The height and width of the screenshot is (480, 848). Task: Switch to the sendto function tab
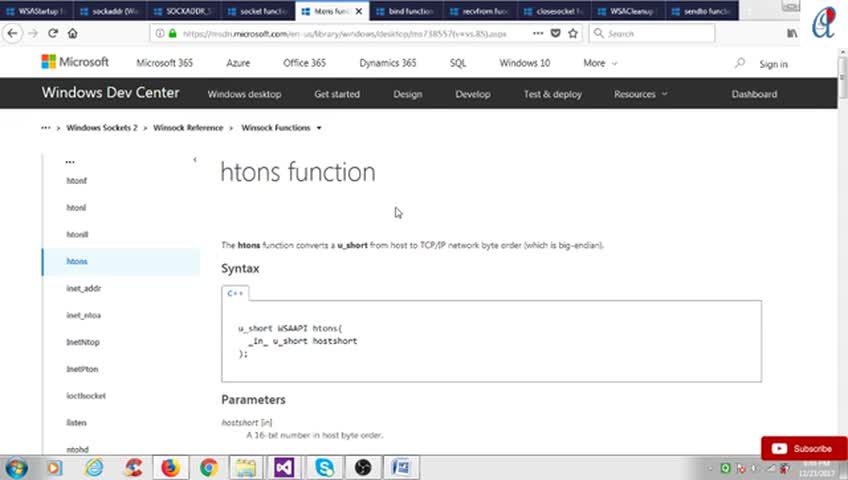click(702, 11)
